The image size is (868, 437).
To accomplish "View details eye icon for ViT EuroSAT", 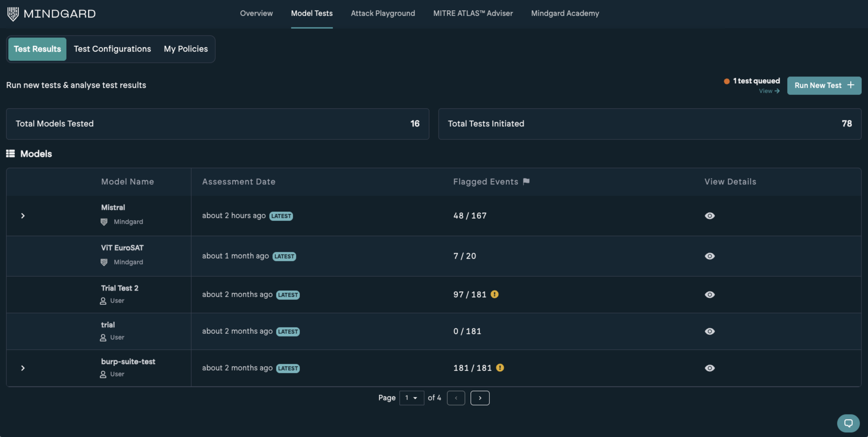I will (x=710, y=256).
